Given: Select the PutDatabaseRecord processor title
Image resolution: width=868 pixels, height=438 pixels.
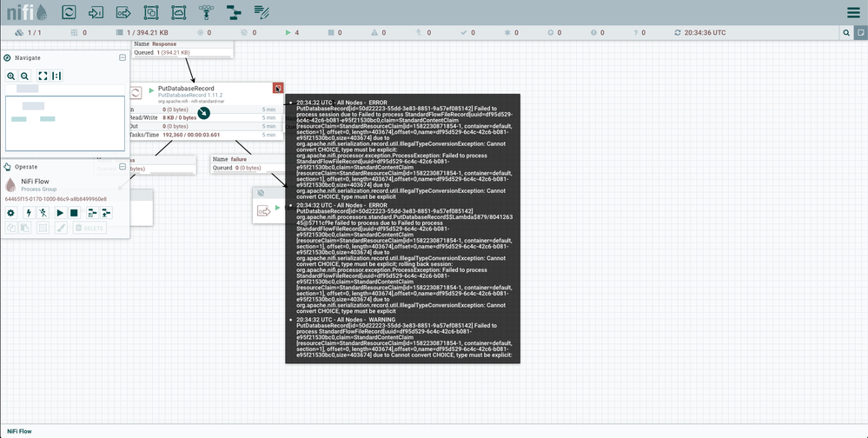Looking at the screenshot, I should point(186,88).
